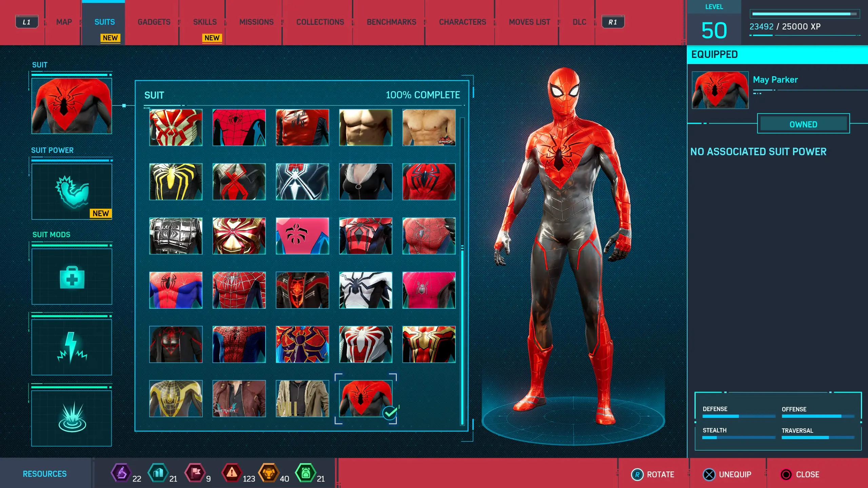
Task: Click the orange challenge token icon
Action: click(269, 473)
